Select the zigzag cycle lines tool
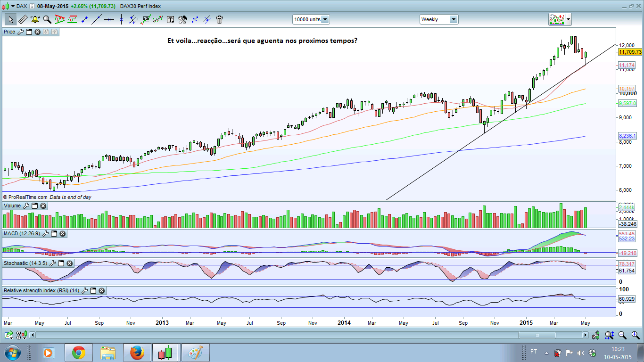The width and height of the screenshot is (644, 362). (158, 19)
